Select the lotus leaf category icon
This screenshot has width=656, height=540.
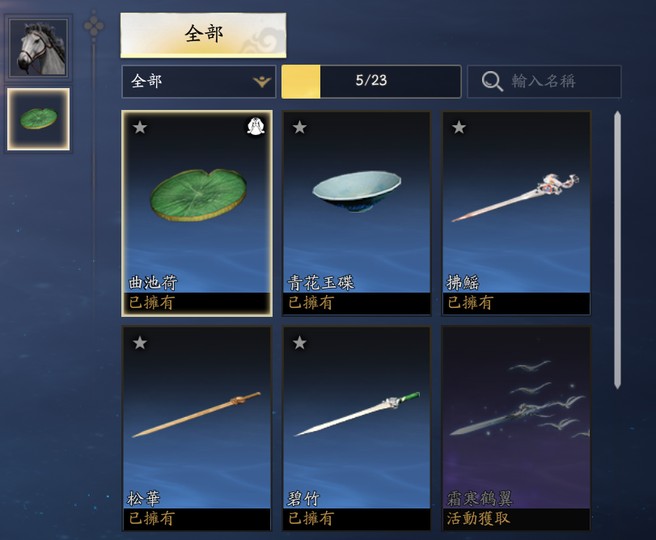pos(38,119)
